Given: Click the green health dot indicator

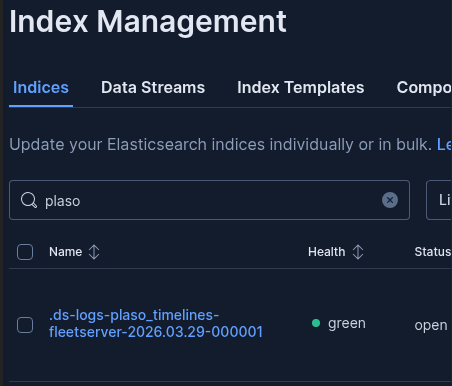Looking at the screenshot, I should pos(316,323).
